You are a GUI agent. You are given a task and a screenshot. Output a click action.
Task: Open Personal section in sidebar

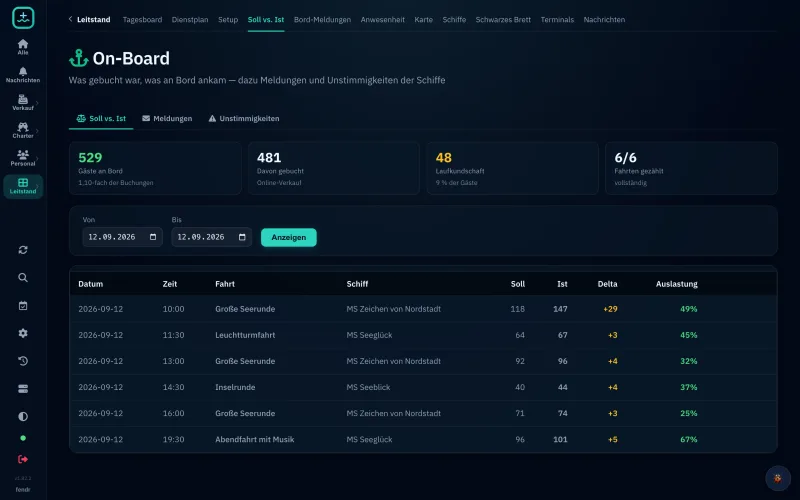[x=23, y=158]
